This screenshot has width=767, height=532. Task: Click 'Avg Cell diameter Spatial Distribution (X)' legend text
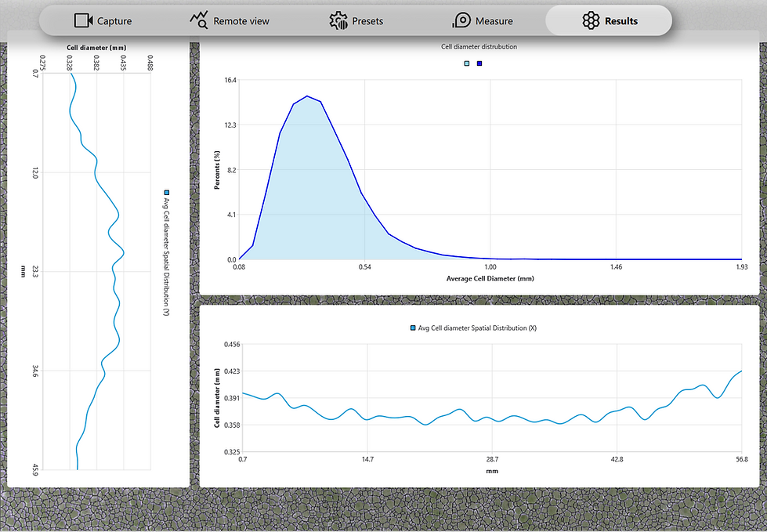click(x=477, y=328)
